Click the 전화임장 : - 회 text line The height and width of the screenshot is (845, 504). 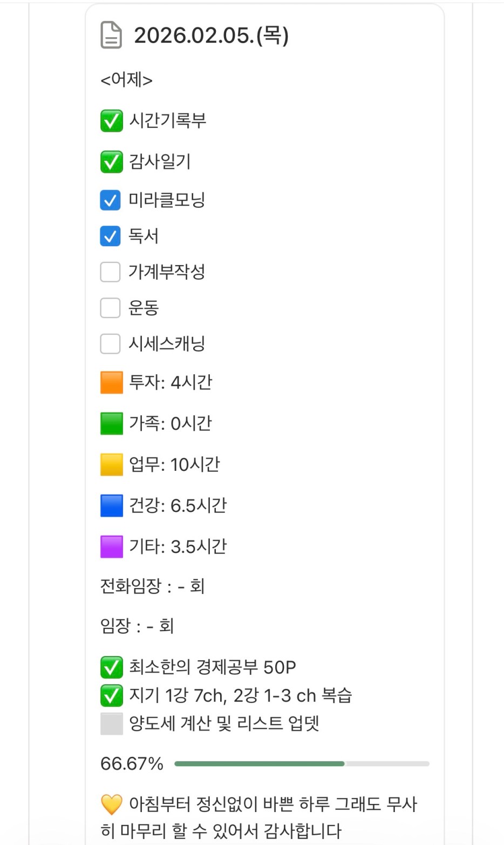[152, 586]
